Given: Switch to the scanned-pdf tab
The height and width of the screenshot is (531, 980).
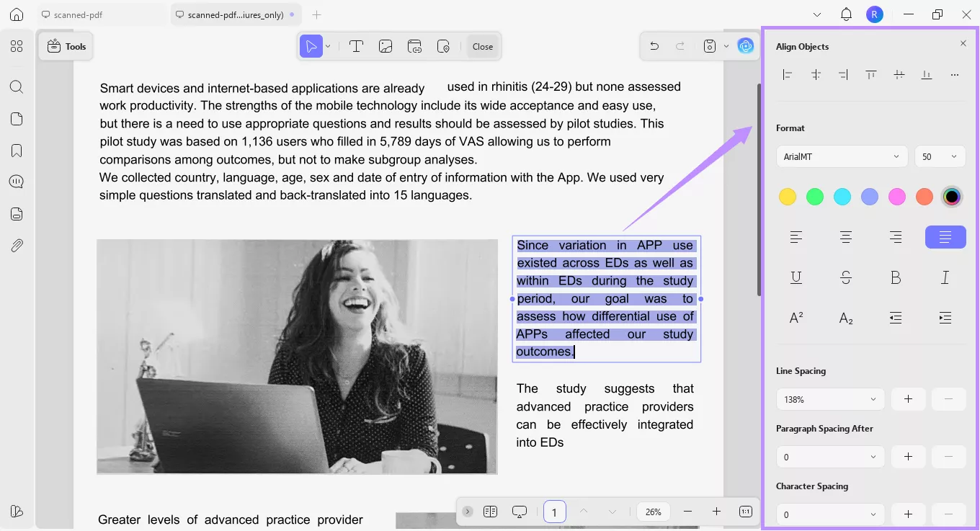Looking at the screenshot, I should click(x=79, y=14).
